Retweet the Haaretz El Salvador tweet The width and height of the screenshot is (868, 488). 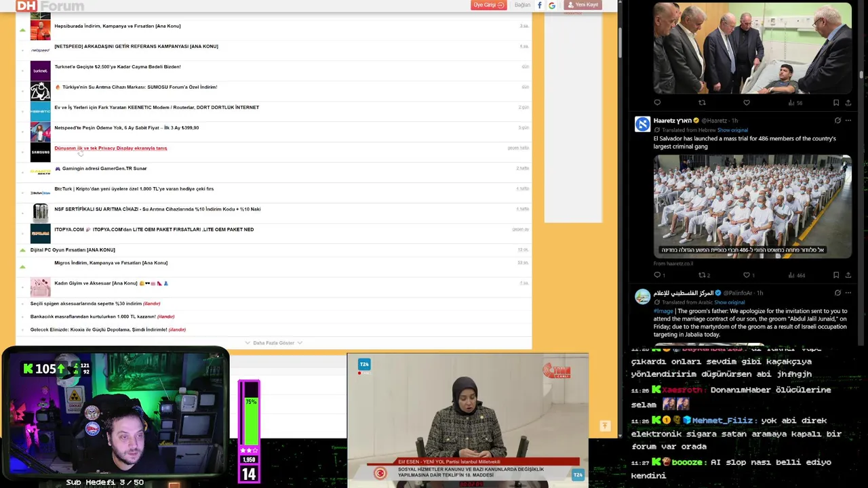click(702, 275)
